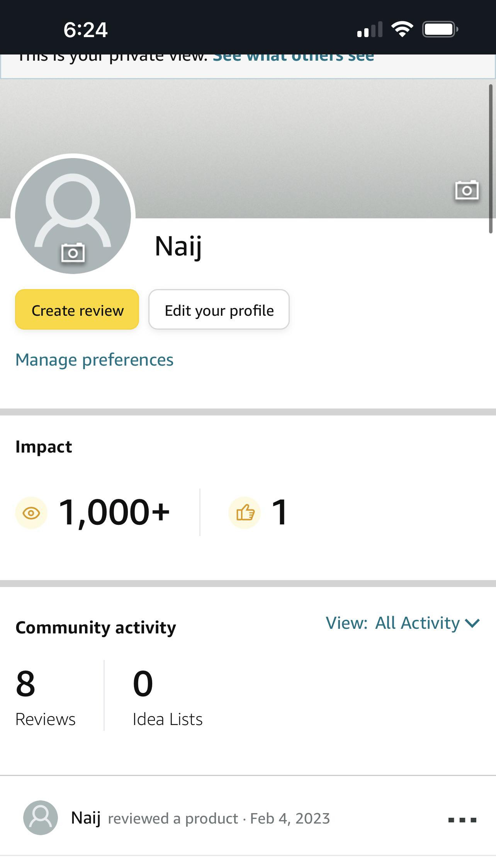Tap the 1,000+ views count
This screenshot has width=496, height=868.
point(114,513)
